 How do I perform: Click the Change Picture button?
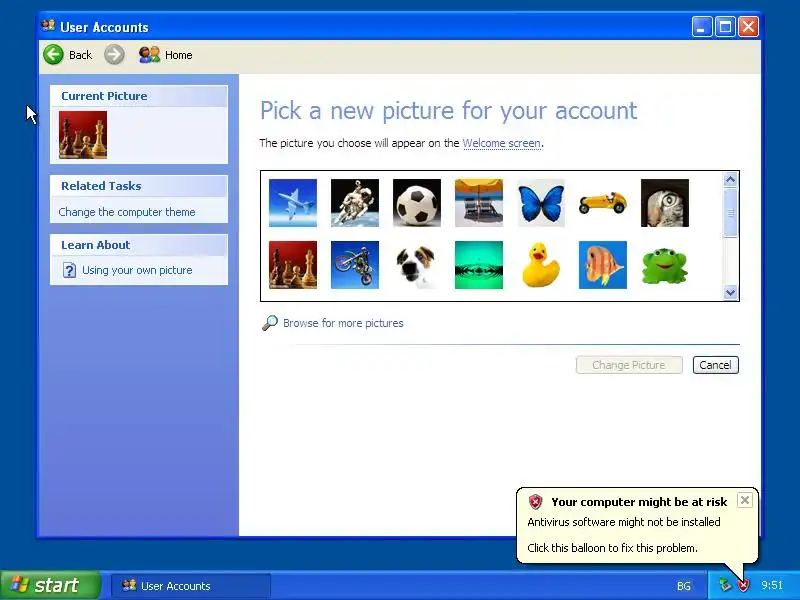[x=629, y=365]
